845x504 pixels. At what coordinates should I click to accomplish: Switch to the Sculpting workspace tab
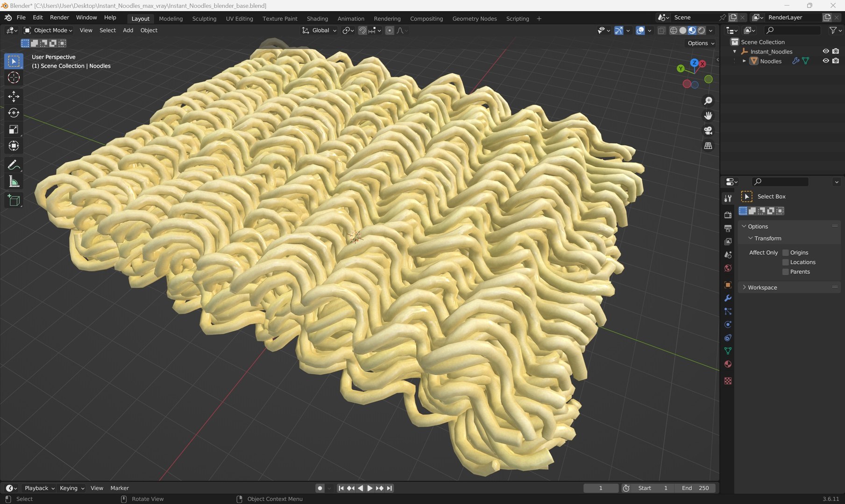coord(204,19)
